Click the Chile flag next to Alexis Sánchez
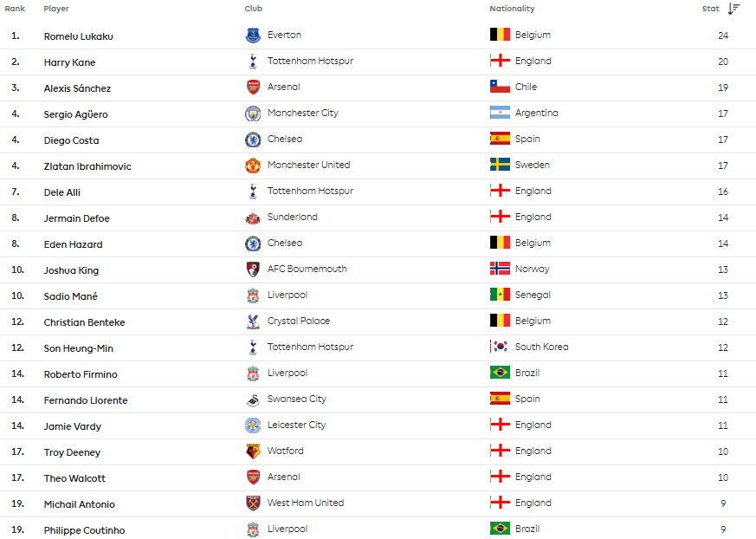The image size is (756, 539). point(500,88)
